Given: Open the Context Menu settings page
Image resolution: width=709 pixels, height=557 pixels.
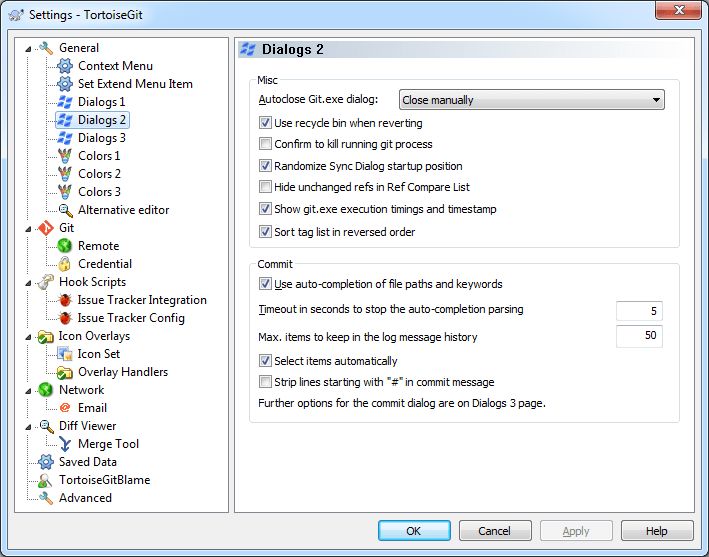Looking at the screenshot, I should tap(115, 66).
